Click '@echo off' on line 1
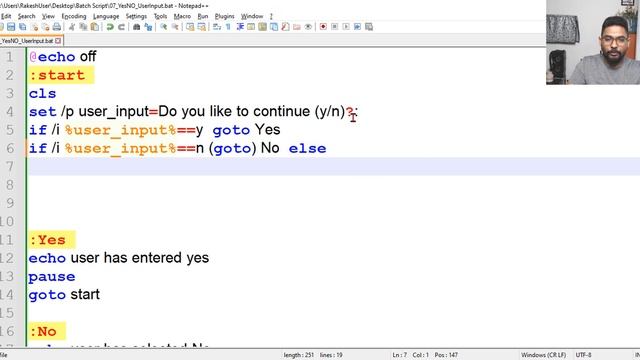Viewport: 640px width, 360px height. (62, 56)
